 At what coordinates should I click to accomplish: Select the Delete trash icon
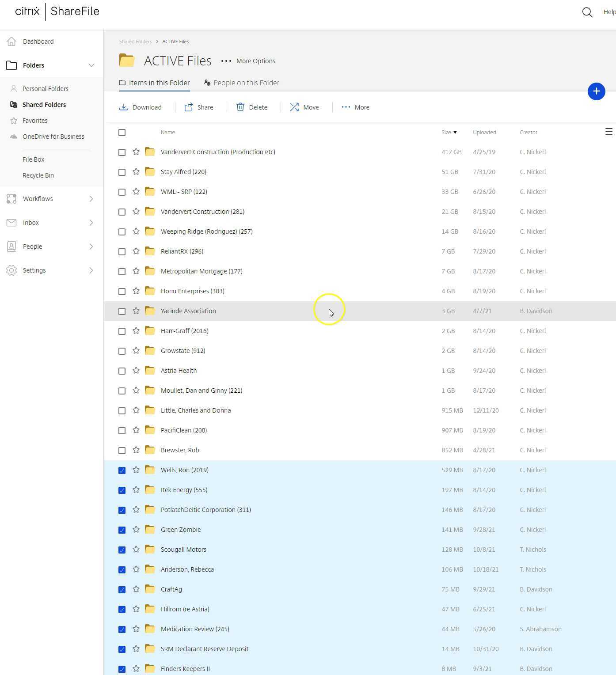point(240,107)
